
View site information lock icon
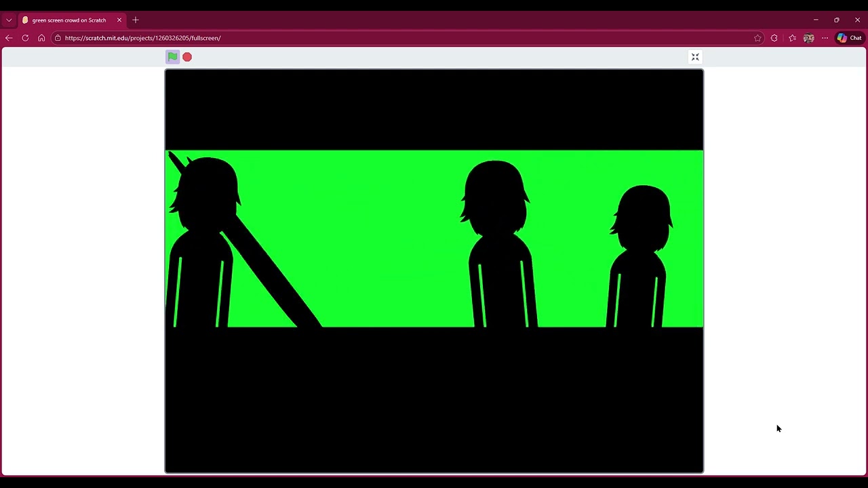58,38
